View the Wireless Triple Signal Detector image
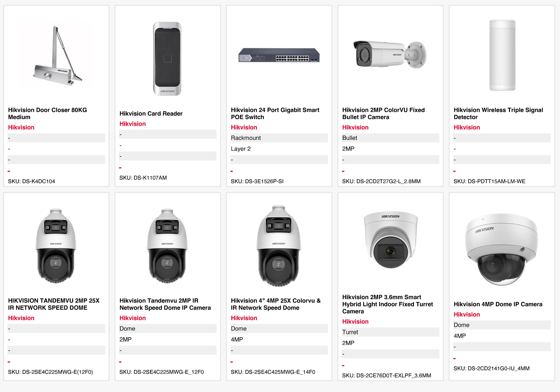Screen dimensions: 560x392 (502, 55)
